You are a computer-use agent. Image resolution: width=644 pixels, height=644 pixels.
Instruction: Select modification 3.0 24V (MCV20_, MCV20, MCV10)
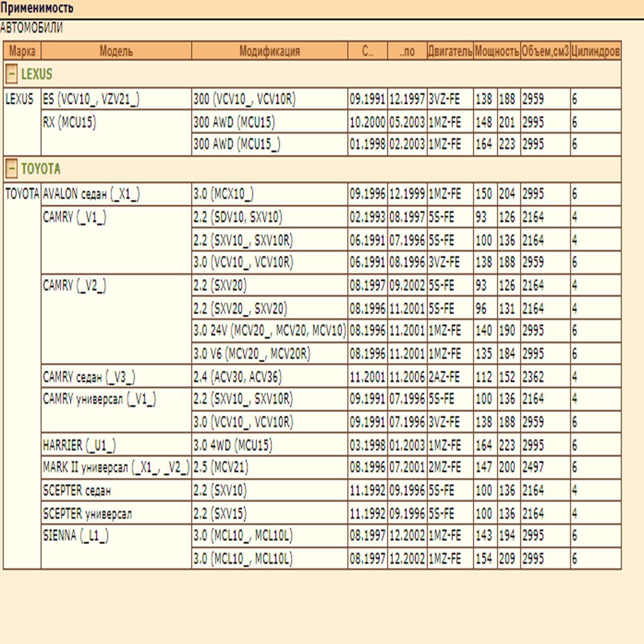(x=270, y=331)
